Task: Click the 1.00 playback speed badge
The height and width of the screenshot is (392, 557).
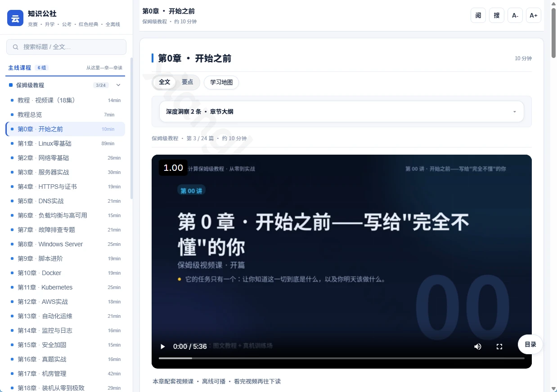Action: [173, 168]
